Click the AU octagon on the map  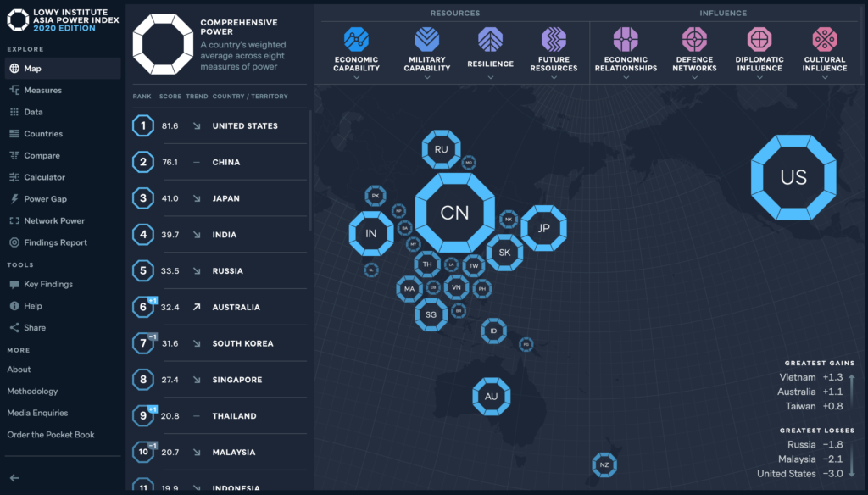coord(491,397)
